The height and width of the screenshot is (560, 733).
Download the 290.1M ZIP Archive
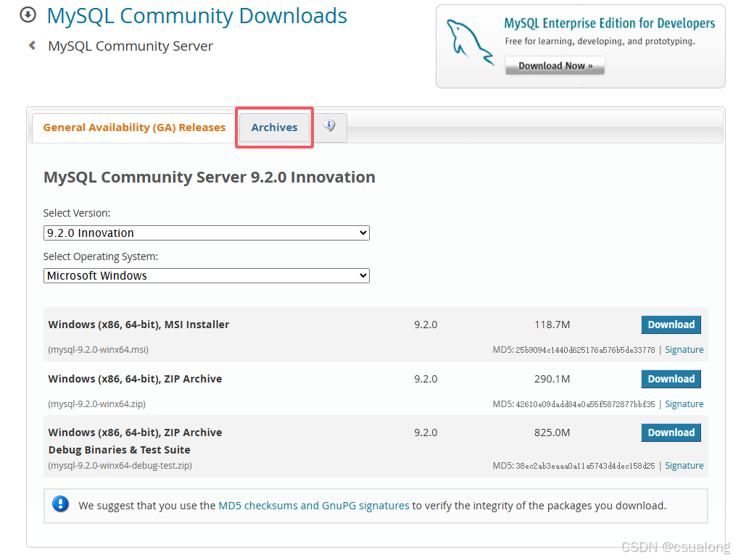pos(671,379)
